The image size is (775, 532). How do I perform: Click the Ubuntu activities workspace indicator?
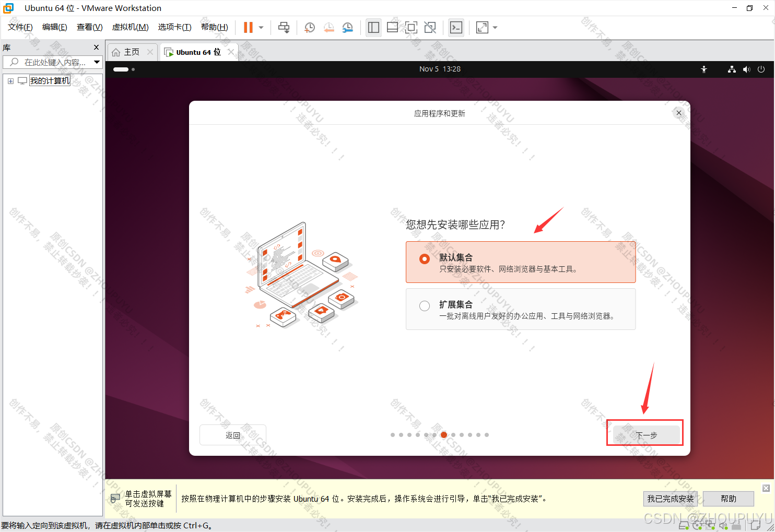124,69
